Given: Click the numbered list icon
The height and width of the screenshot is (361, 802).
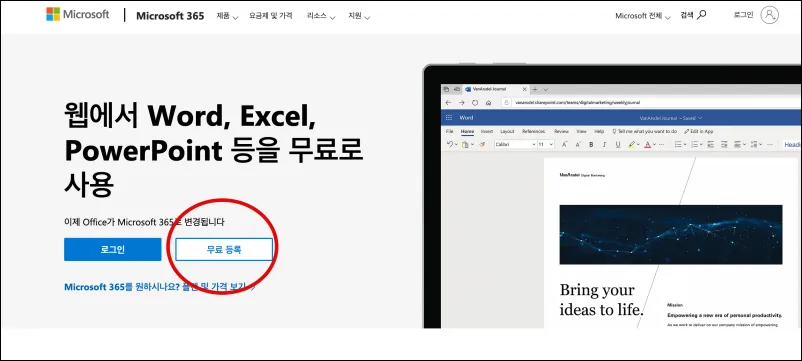Looking at the screenshot, I should [694, 145].
